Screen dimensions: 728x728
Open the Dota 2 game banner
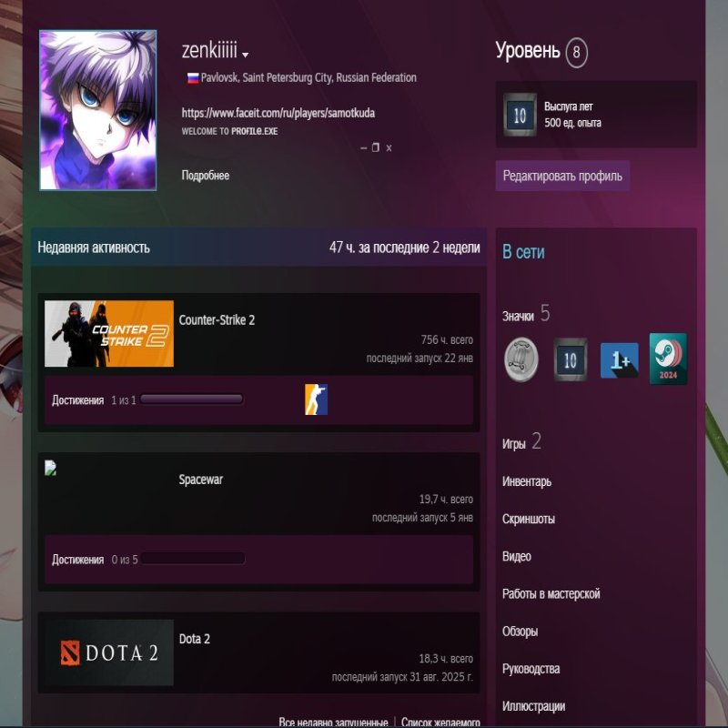109,652
